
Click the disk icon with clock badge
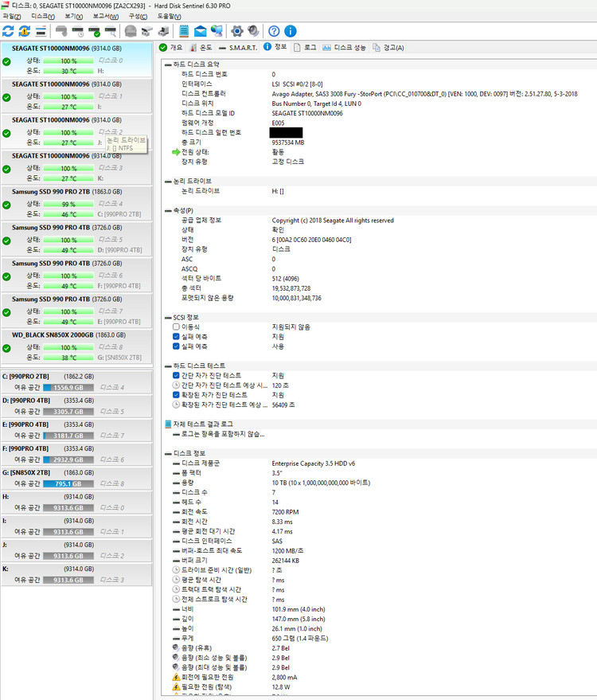click(x=78, y=31)
